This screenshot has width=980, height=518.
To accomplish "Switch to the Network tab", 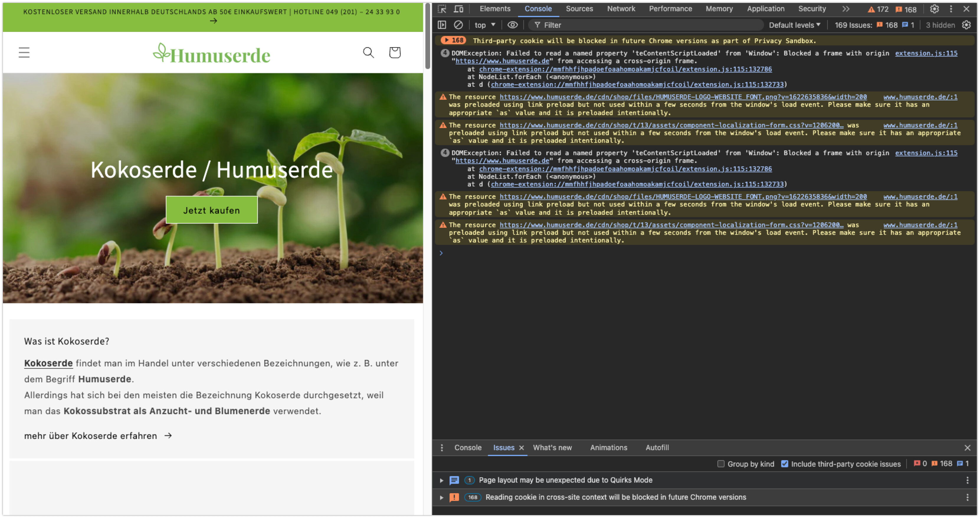I will tap(621, 9).
